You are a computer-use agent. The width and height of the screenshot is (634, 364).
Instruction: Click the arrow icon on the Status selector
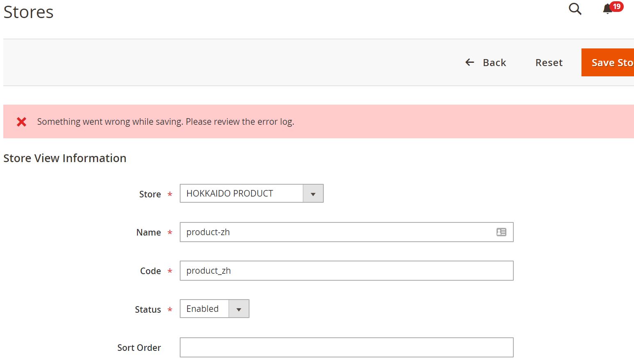tap(239, 309)
